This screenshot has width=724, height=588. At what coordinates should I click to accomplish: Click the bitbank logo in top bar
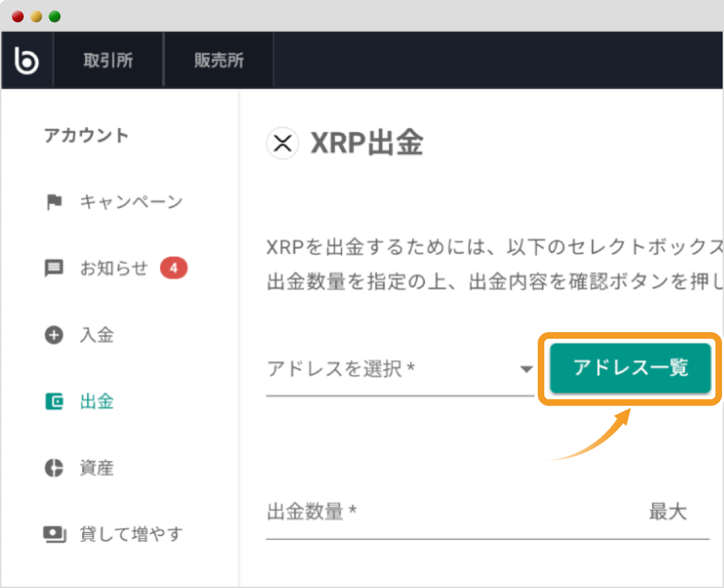pyautogui.click(x=26, y=59)
